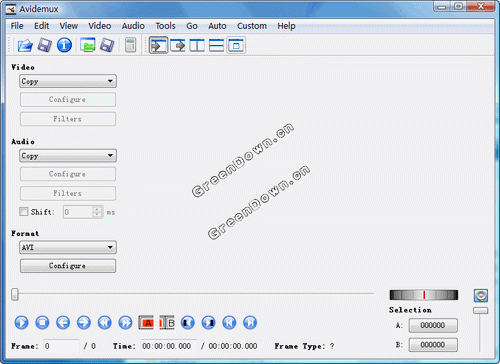Viewport: 500px width, 364px height.
Task: Click the vertical volume slider handle
Action: coord(480,311)
